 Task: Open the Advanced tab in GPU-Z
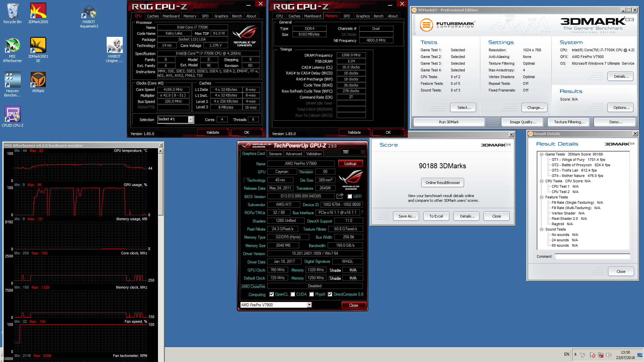point(294,154)
